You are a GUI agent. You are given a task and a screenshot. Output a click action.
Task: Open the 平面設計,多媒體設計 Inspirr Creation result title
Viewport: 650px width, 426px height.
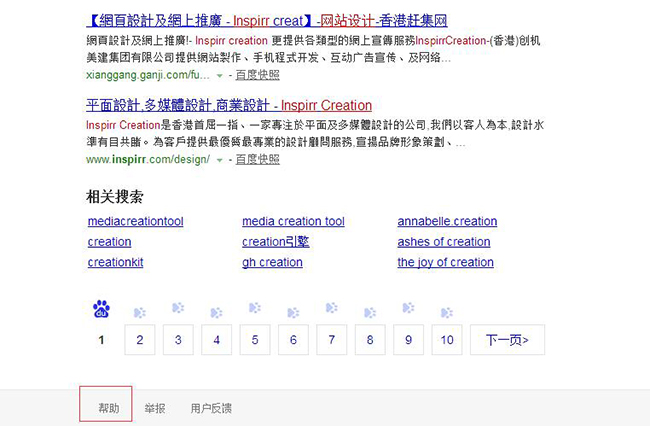point(229,105)
